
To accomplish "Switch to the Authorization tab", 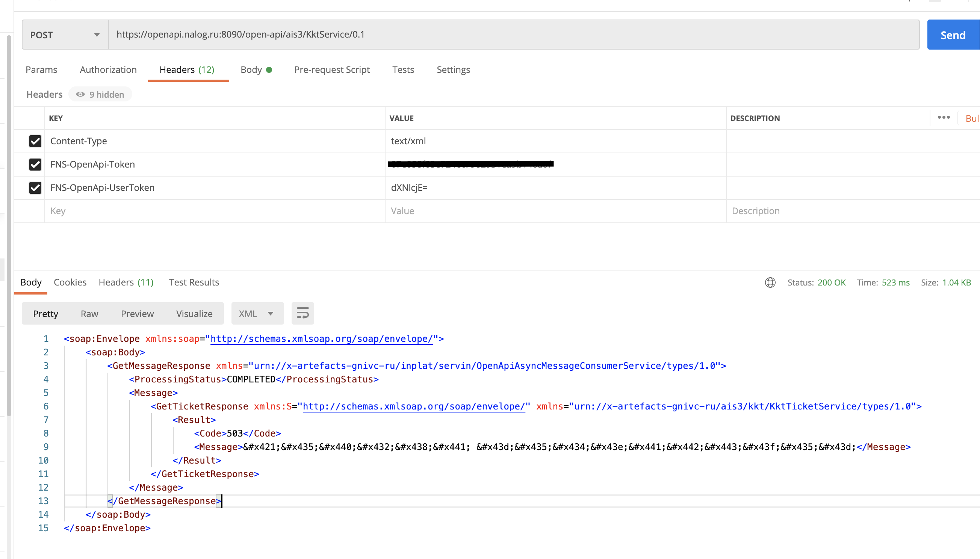I will (x=108, y=69).
